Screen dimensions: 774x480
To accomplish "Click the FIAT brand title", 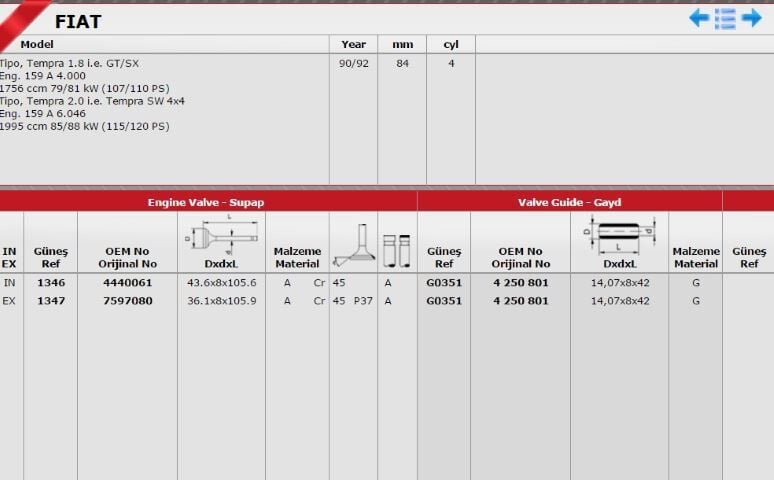I will tap(78, 22).
